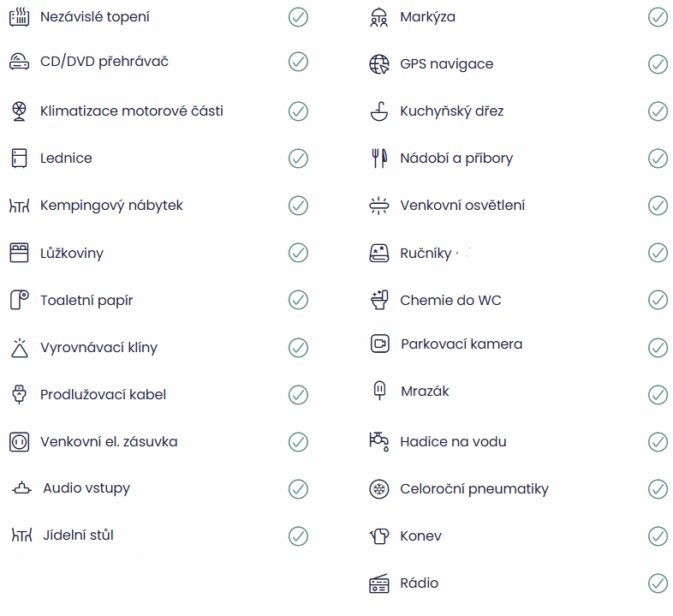This screenshot has height=616, width=673.
Task: Click the Vyrovnávací klíny wedge icon
Action: click(19, 347)
